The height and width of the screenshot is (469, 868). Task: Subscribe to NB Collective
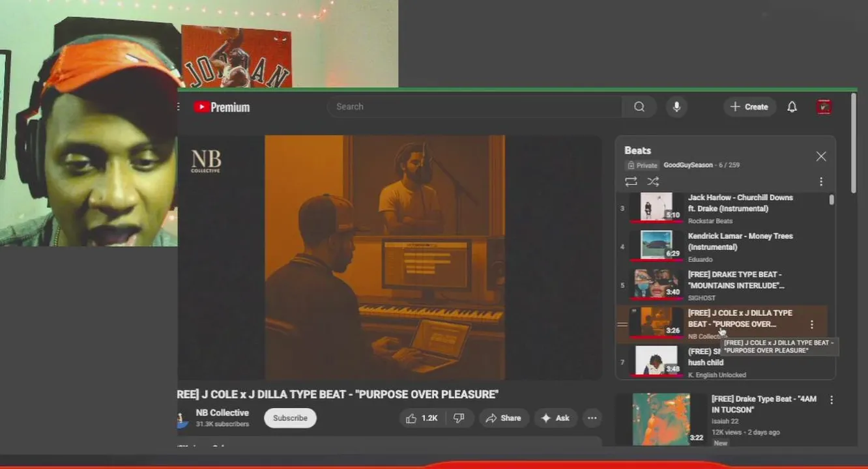point(290,418)
